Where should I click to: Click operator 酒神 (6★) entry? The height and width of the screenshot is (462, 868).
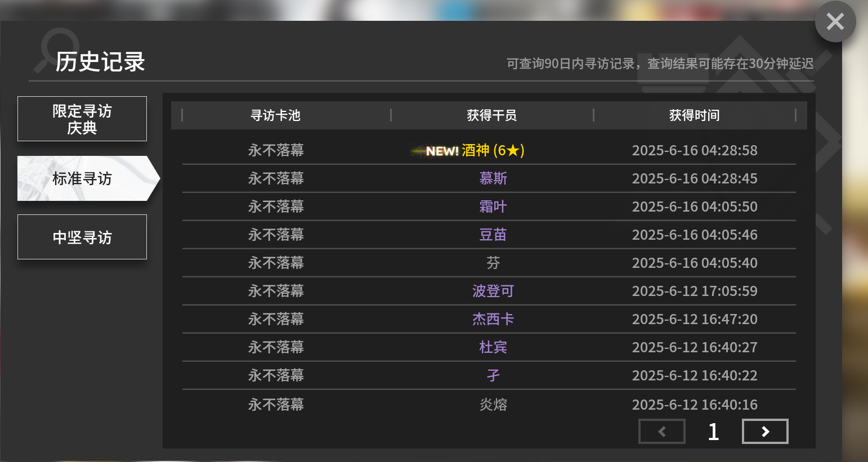point(493,150)
